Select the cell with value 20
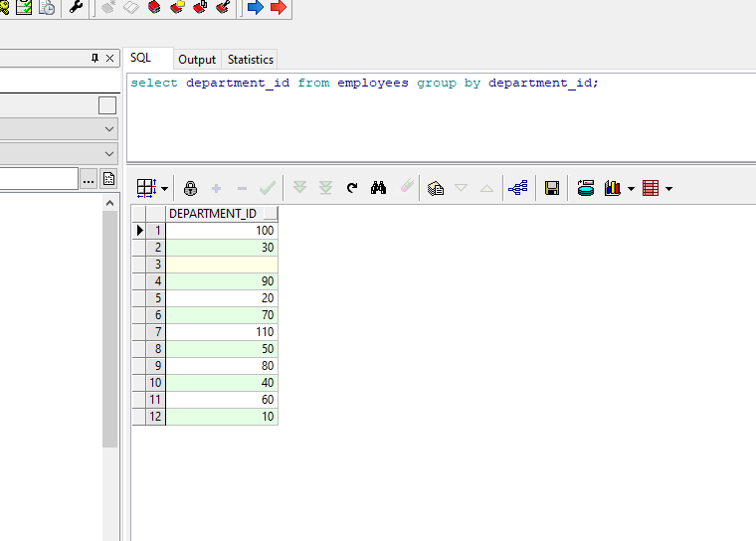The image size is (756, 541). (222, 298)
